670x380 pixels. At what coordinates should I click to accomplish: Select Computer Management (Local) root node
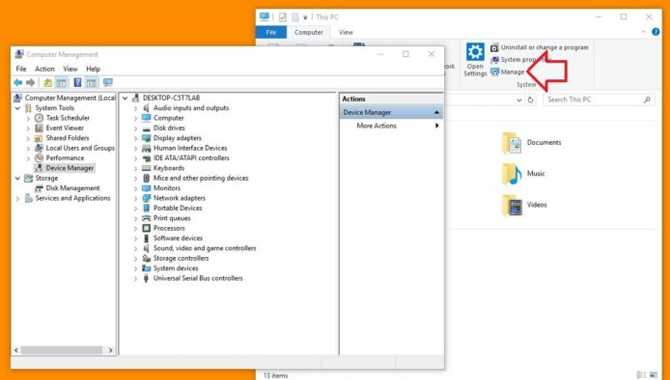pyautogui.click(x=70, y=98)
